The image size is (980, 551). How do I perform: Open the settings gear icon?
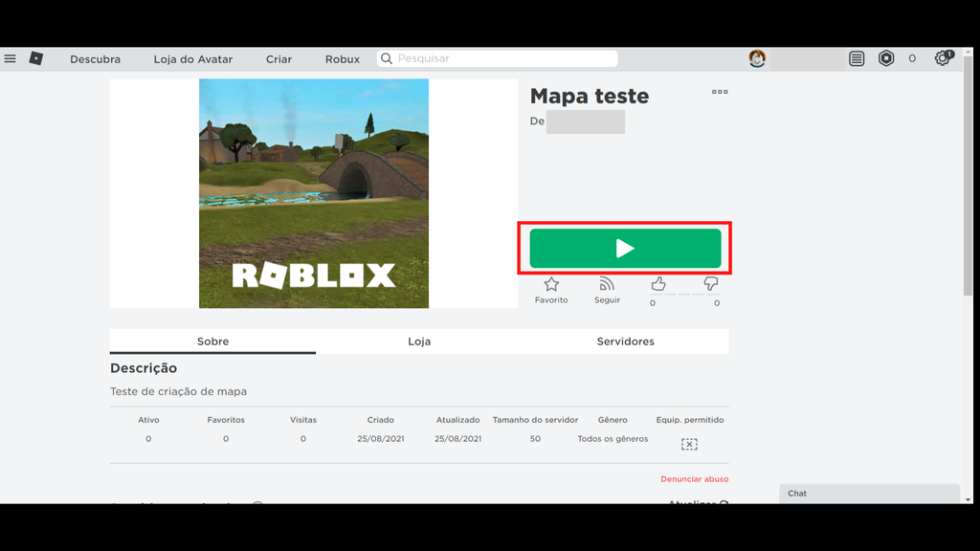(x=943, y=58)
